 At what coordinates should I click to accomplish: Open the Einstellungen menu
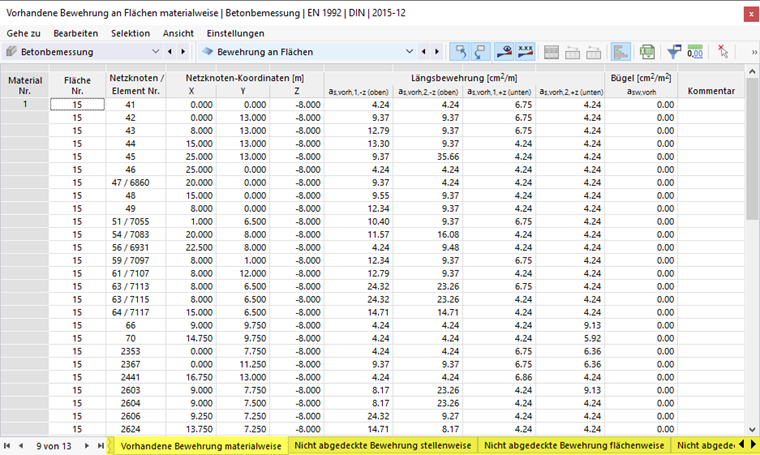(x=236, y=33)
